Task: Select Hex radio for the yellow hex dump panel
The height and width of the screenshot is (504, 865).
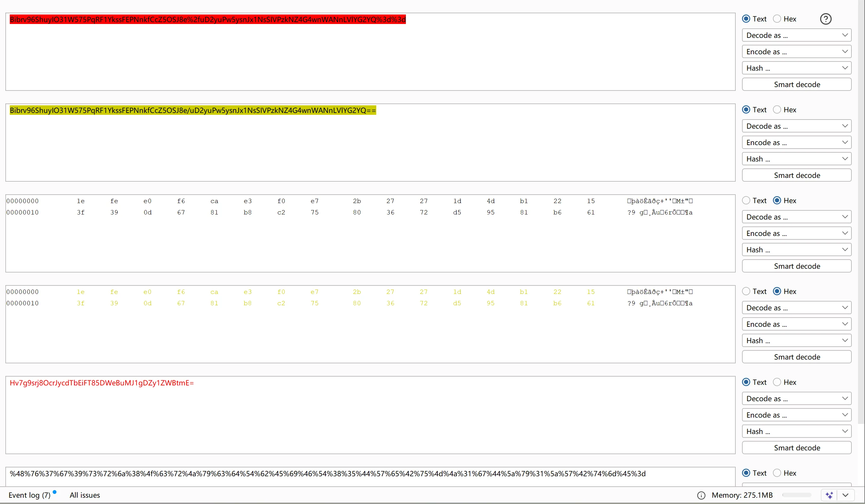Action: 785,291
